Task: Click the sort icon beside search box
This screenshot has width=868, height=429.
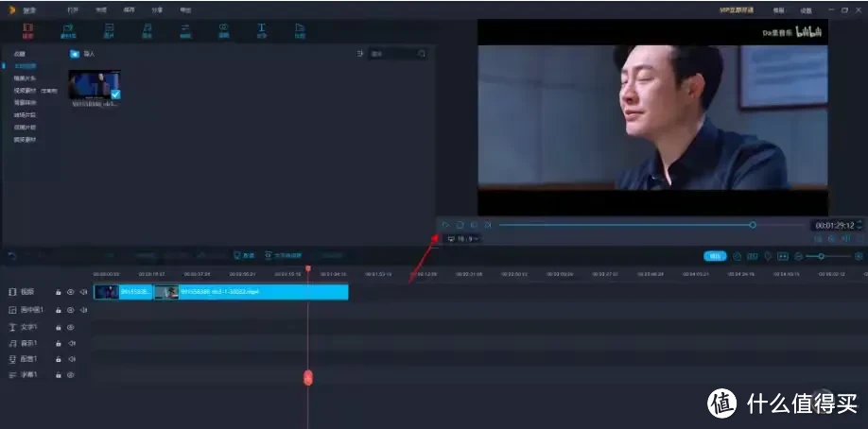Action: (360, 54)
